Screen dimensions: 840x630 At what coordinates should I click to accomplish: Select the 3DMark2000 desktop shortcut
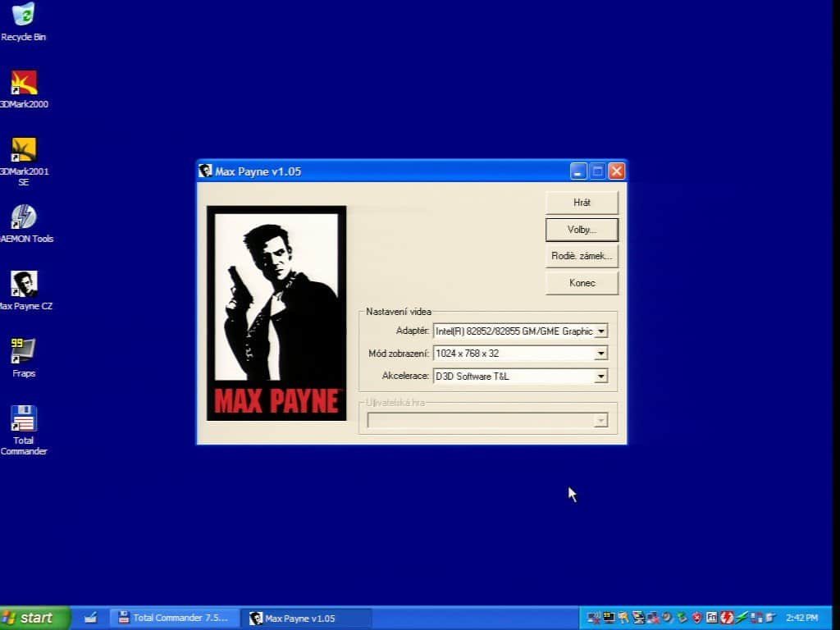24,89
